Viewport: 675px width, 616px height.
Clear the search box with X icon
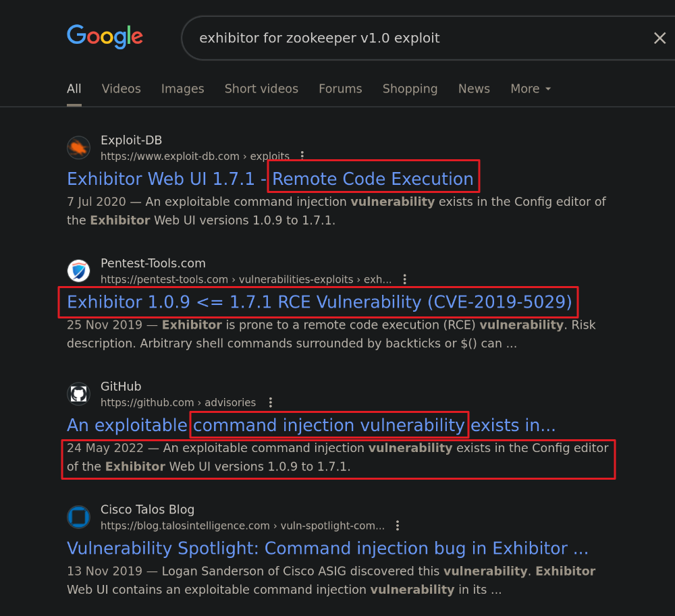[x=659, y=38]
